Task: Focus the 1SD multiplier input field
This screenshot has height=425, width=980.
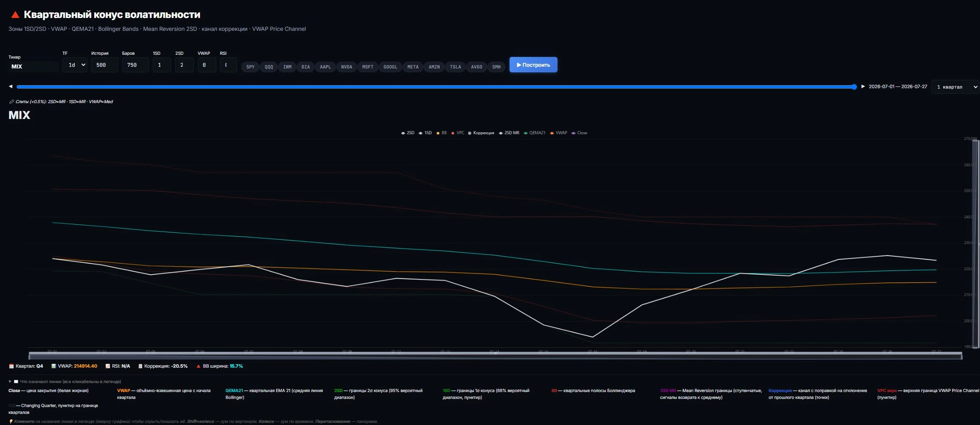Action: [162, 65]
